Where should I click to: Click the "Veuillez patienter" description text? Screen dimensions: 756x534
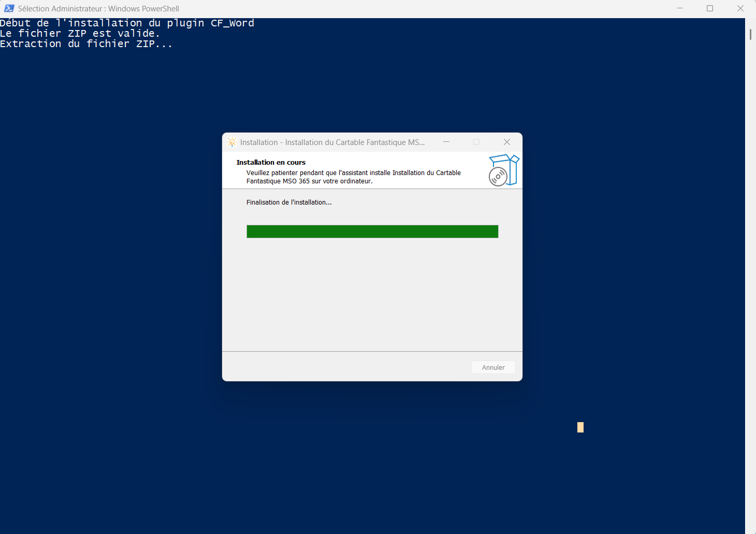(354, 177)
